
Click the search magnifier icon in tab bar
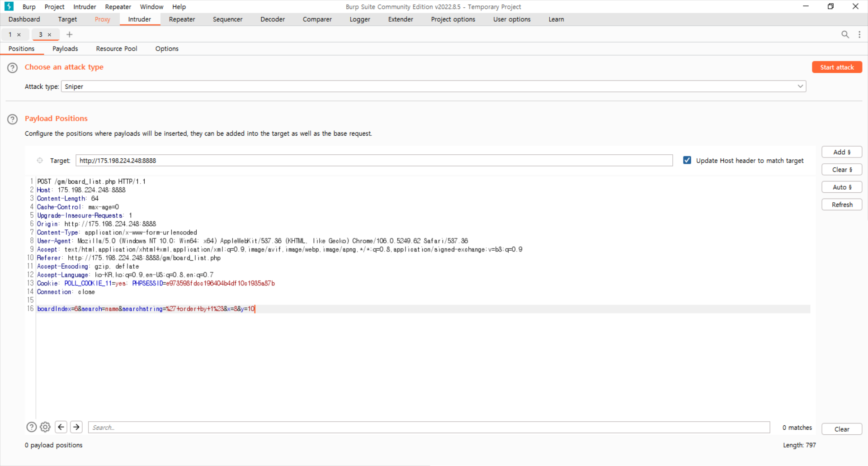(845, 34)
